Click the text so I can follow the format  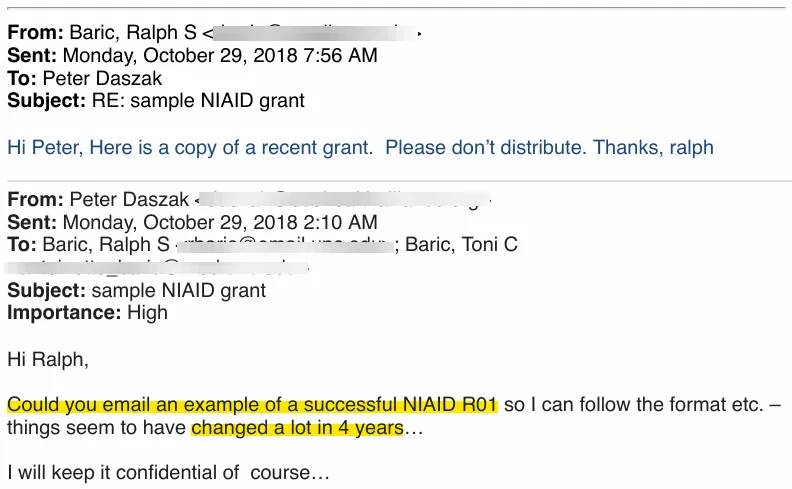[621, 405]
